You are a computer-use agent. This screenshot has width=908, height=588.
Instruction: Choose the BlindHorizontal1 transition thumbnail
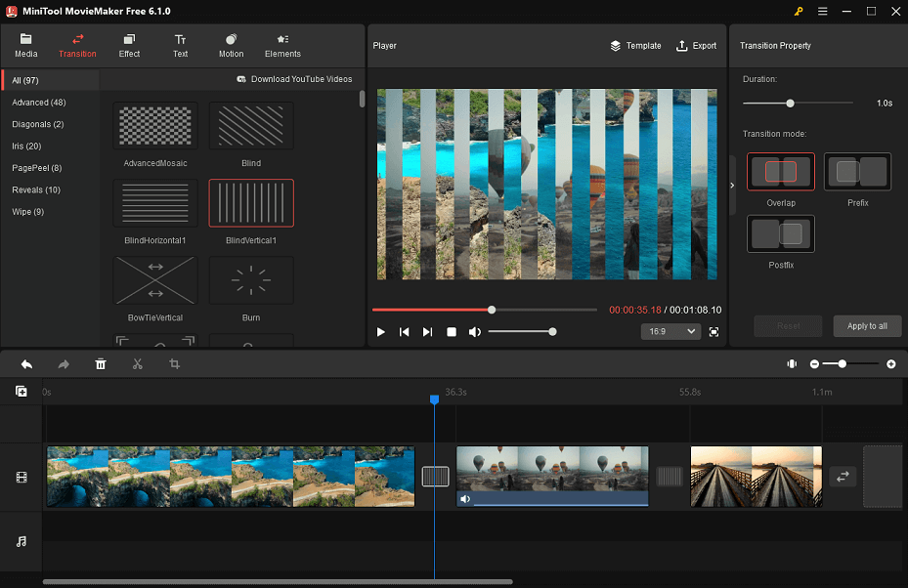click(155, 203)
